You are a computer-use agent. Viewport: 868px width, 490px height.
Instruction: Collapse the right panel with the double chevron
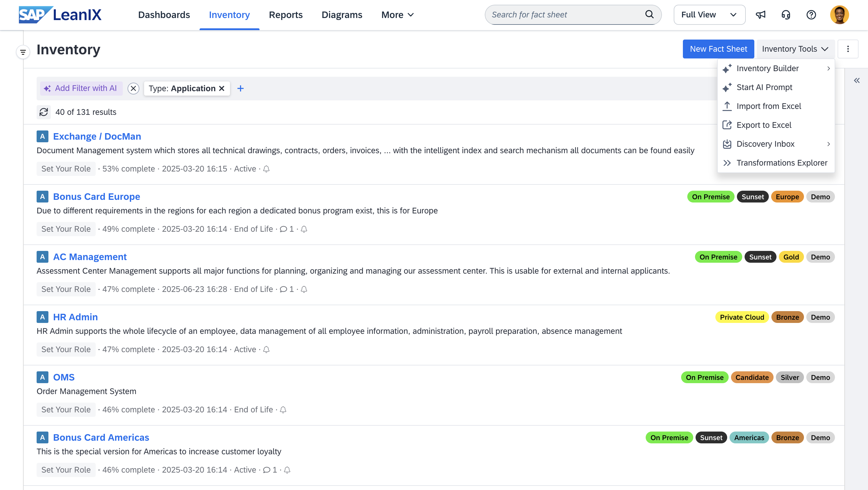(856, 81)
